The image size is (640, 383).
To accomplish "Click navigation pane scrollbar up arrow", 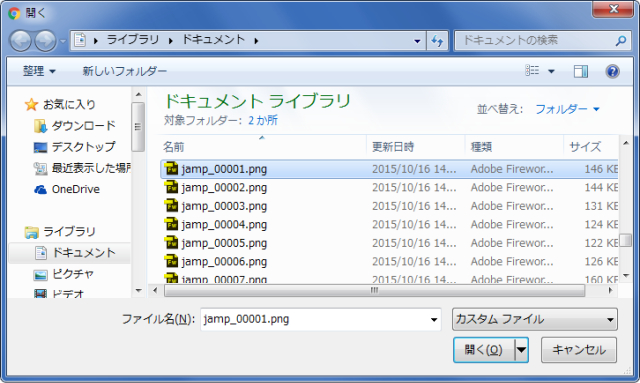I will point(138,95).
